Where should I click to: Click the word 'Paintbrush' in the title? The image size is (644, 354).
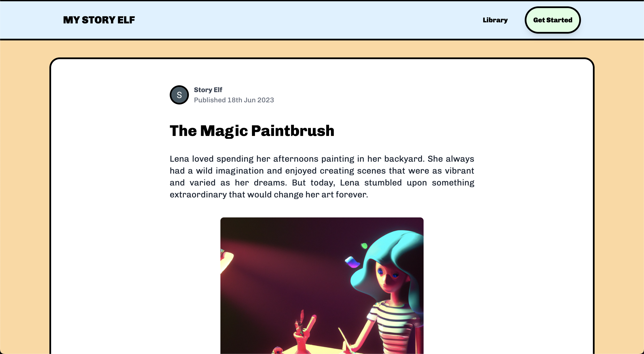coord(293,131)
